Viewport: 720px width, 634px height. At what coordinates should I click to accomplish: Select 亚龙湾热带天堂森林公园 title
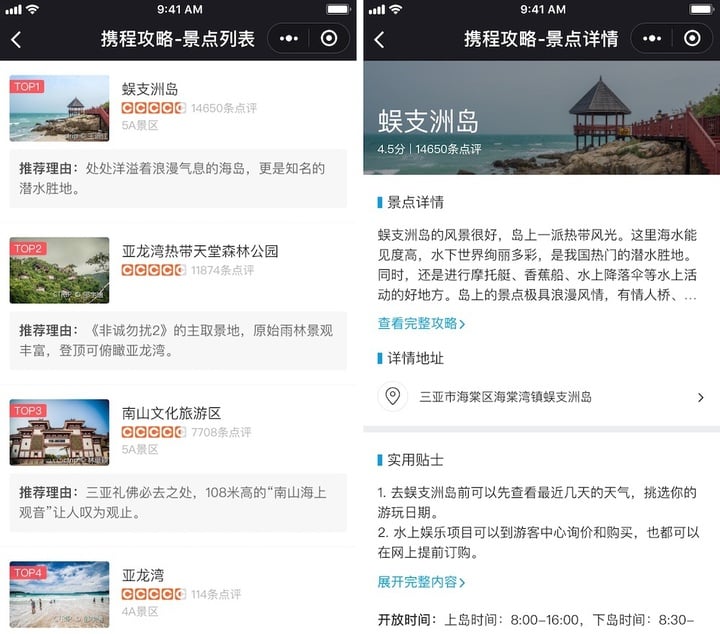pos(200,251)
